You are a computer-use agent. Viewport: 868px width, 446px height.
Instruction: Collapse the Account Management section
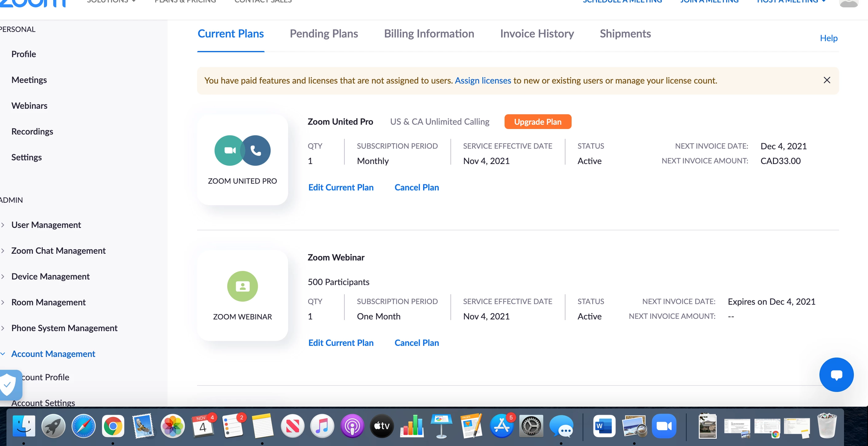53,354
